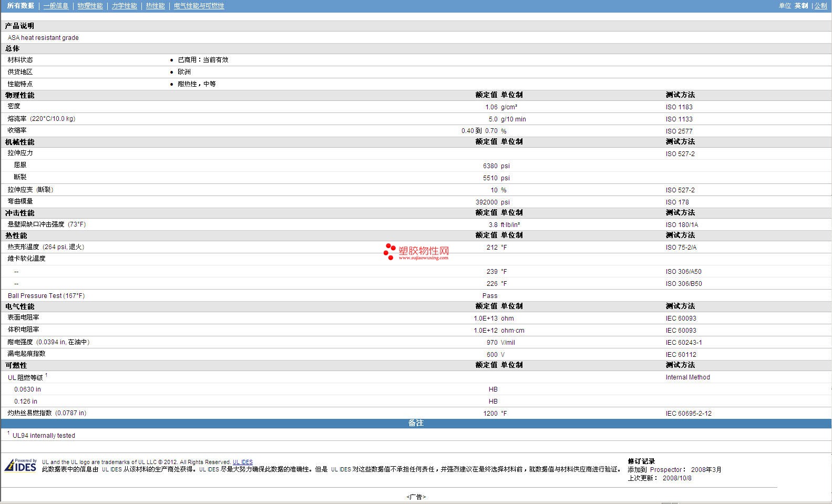Click impact test method ISO 180/1A
Image resolution: width=832 pixels, height=504 pixels.
pyautogui.click(x=682, y=225)
